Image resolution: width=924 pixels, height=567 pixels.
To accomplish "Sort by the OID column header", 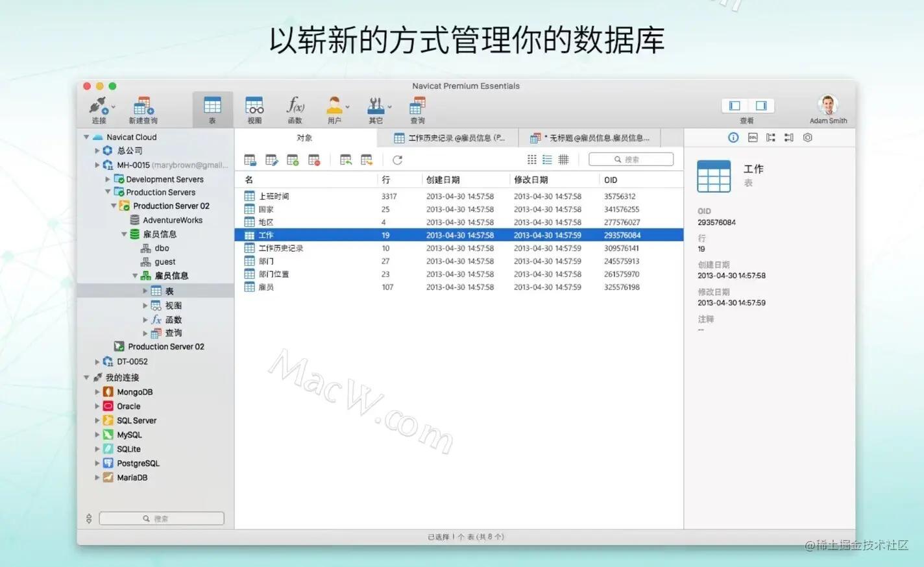I will point(640,180).
